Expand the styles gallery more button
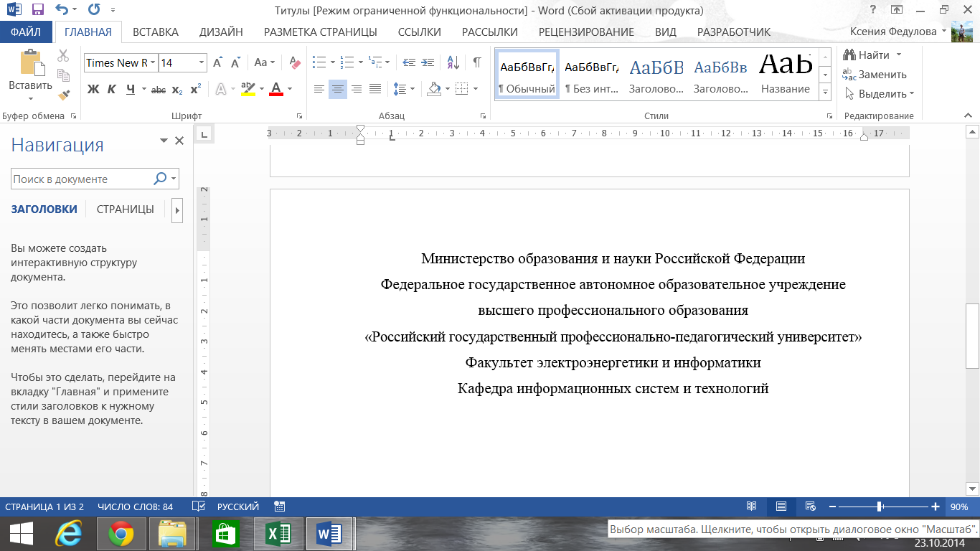 (x=825, y=92)
